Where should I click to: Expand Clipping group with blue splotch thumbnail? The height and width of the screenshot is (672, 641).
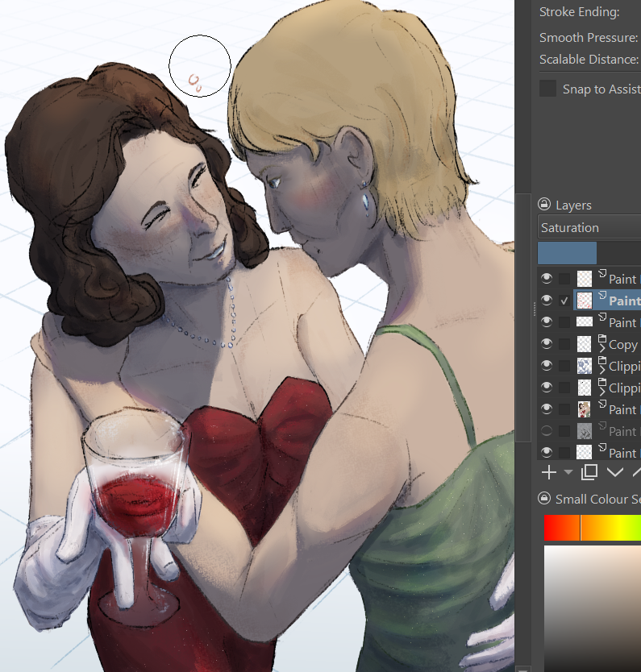pyautogui.click(x=602, y=369)
